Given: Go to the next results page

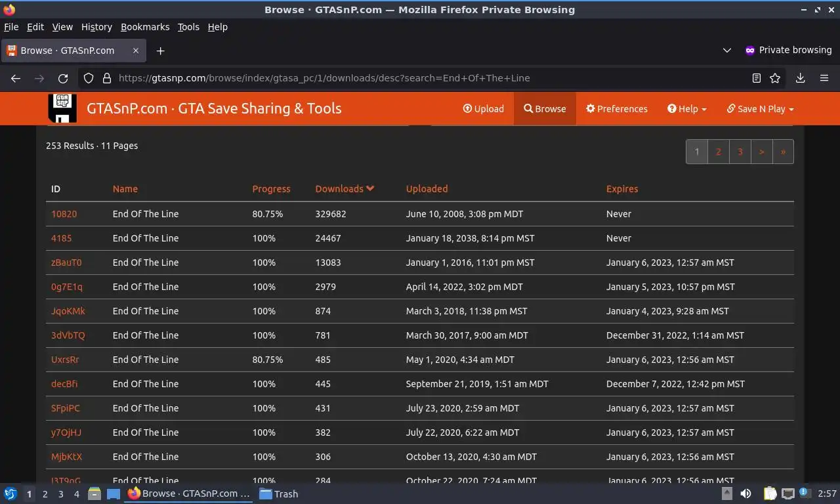Looking at the screenshot, I should (x=761, y=152).
